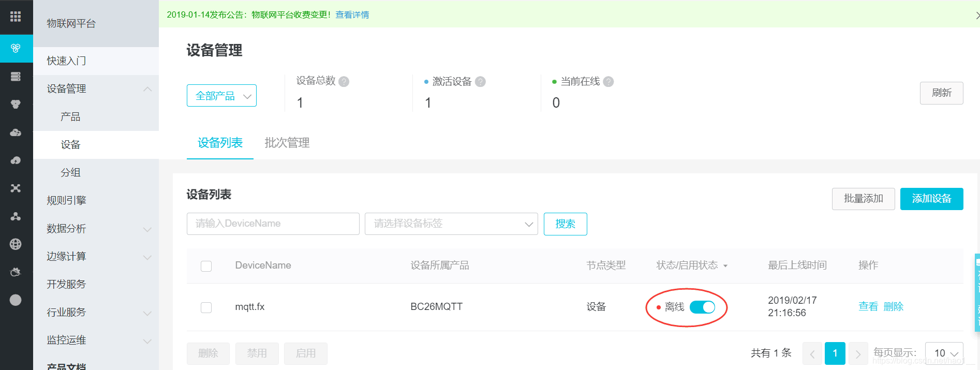Click 删除 link for mqtt.fx row
Screen dimensions: 980x370
click(894, 307)
